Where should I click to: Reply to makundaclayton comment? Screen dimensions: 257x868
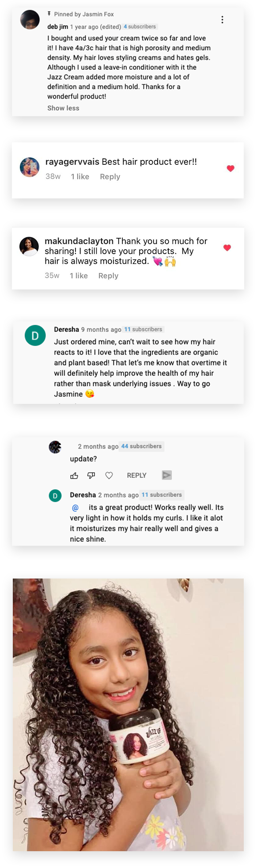pyautogui.click(x=108, y=275)
